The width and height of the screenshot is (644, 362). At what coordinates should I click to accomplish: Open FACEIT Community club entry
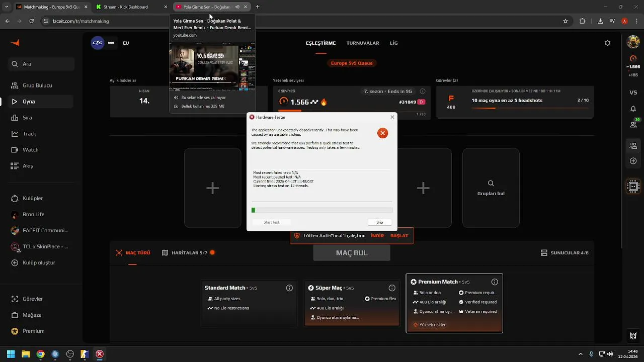click(41, 230)
